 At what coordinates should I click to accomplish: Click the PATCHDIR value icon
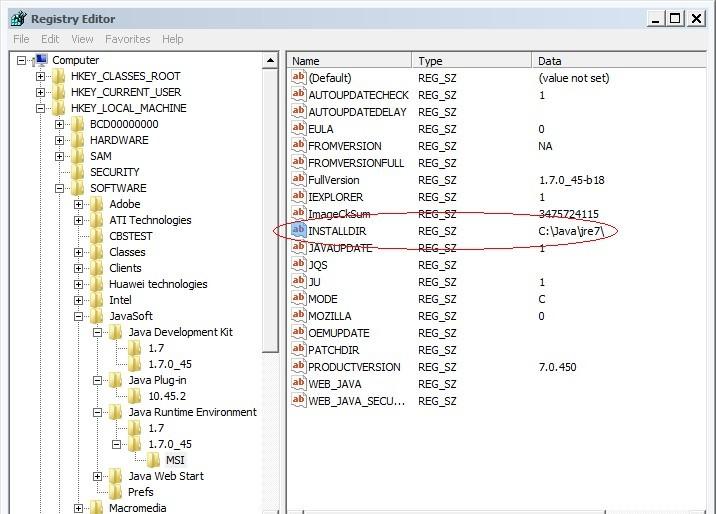pos(298,349)
